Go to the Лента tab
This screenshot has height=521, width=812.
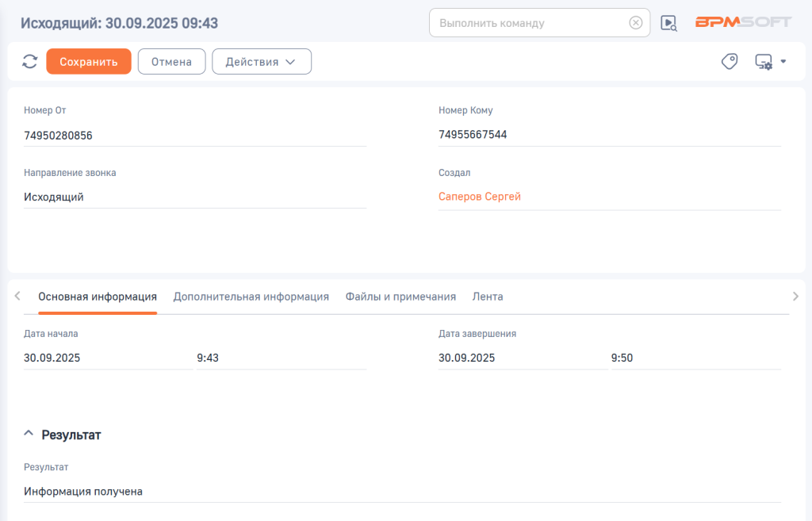(488, 297)
